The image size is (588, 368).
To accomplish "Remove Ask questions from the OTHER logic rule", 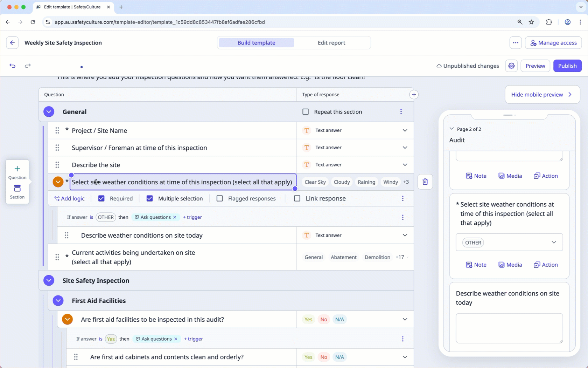I will click(x=175, y=217).
